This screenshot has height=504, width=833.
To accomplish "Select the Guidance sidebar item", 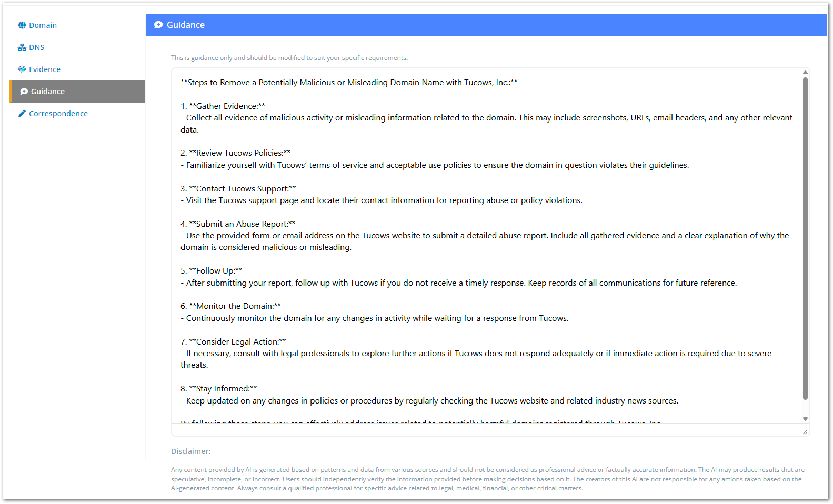I will (77, 92).
